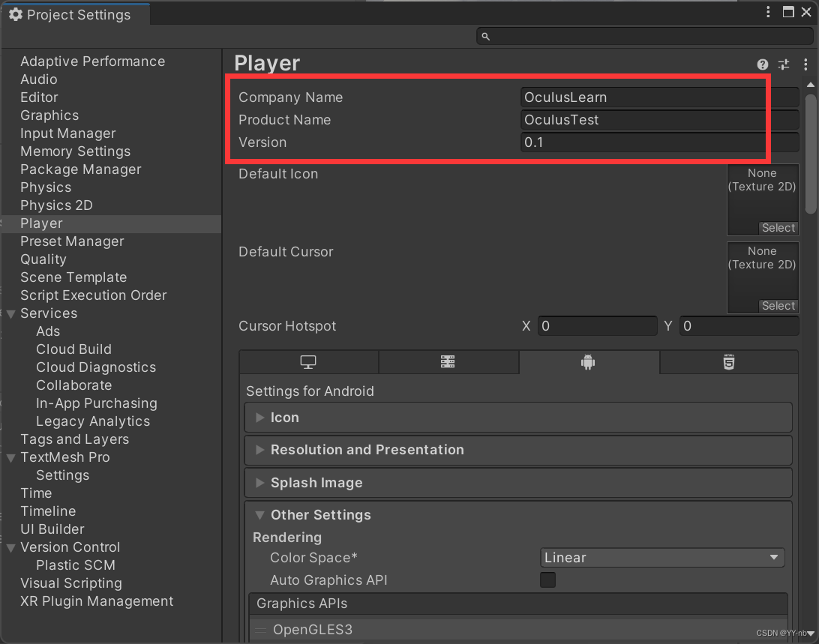Expand the Icon settings section
This screenshot has height=644, width=819.
pos(518,418)
